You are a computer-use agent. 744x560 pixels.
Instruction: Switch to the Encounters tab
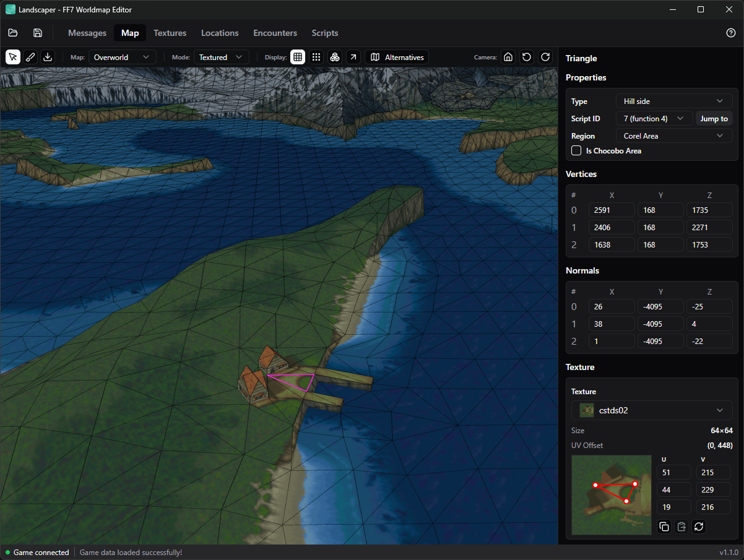click(x=275, y=33)
